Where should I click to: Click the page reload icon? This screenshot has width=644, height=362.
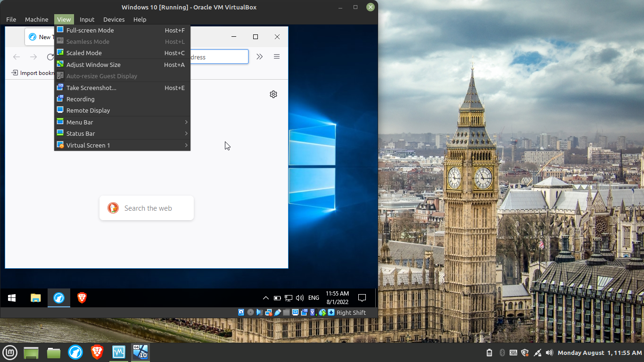click(x=50, y=57)
